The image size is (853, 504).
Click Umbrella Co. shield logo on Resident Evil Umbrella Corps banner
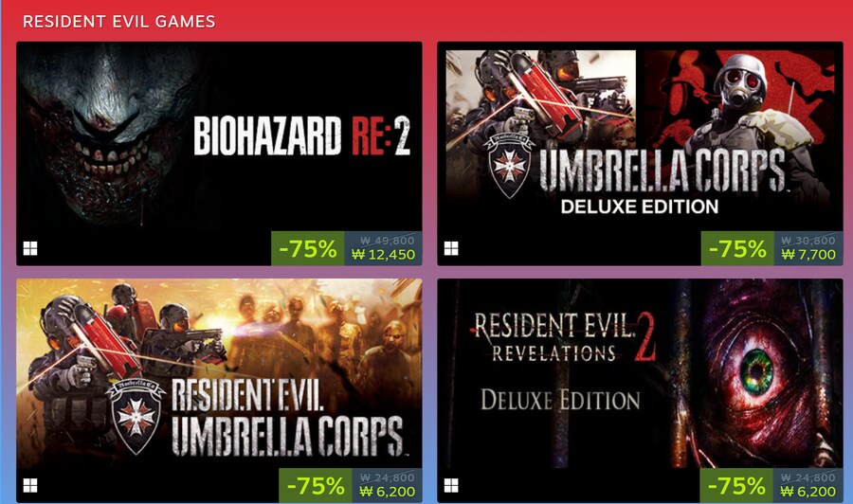coord(136,417)
